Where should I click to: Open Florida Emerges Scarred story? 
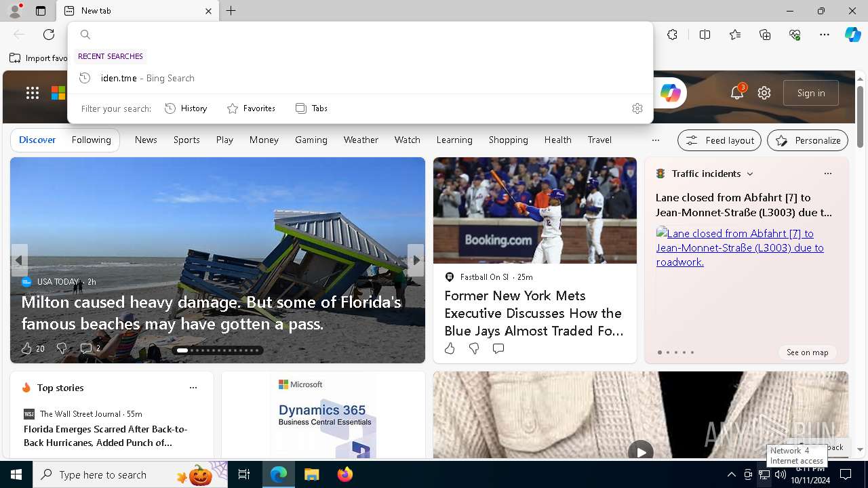106,436
